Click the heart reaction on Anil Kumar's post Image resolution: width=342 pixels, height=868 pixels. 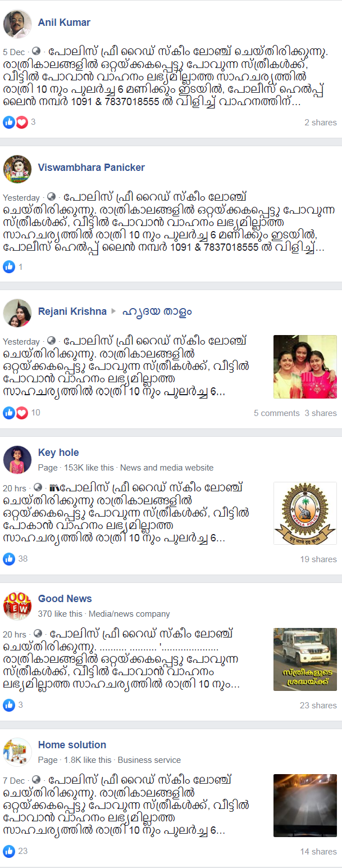[x=21, y=122]
